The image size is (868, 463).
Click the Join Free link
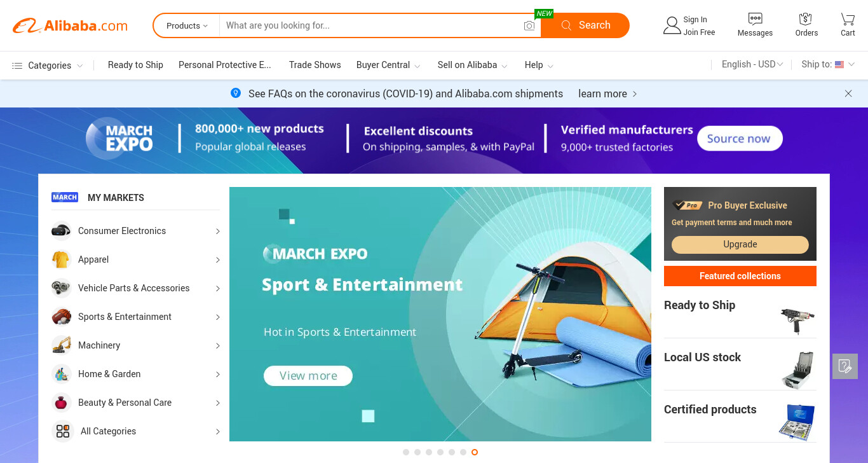pyautogui.click(x=699, y=32)
